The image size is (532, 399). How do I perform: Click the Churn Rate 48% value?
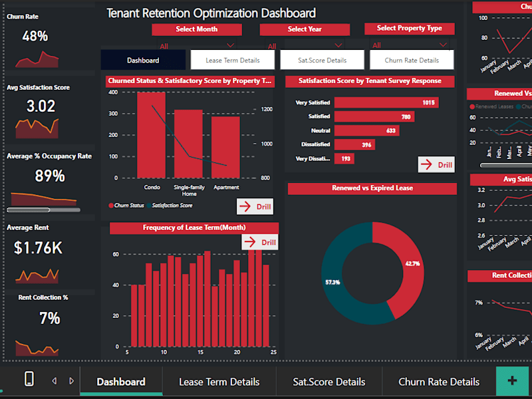coord(35,36)
